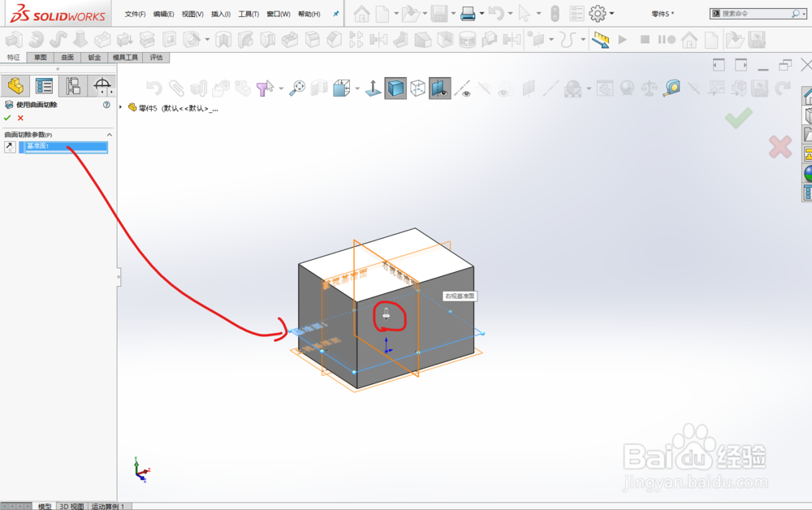The image size is (812, 510).
Task: Switch to the 3D 视图 bottom tab
Action: pyautogui.click(x=71, y=507)
